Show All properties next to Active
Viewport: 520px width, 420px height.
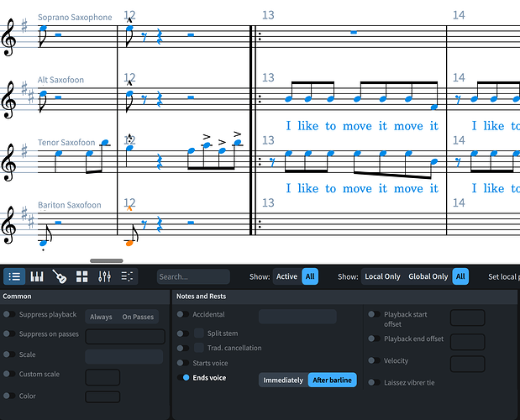[310, 276]
